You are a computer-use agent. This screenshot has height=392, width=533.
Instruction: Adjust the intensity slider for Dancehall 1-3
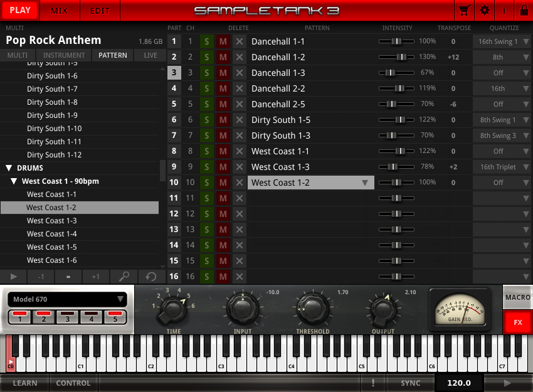[x=397, y=73]
